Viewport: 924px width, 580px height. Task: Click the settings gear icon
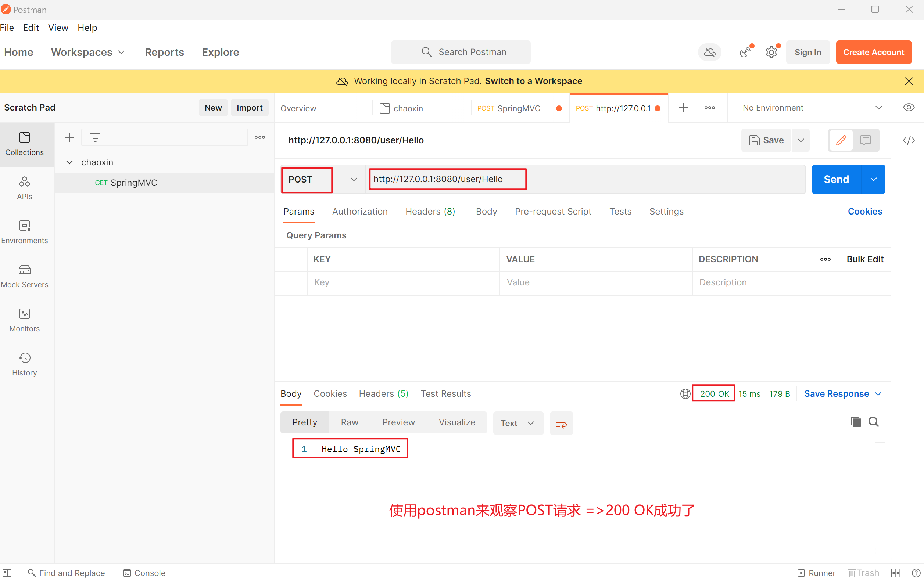point(771,52)
